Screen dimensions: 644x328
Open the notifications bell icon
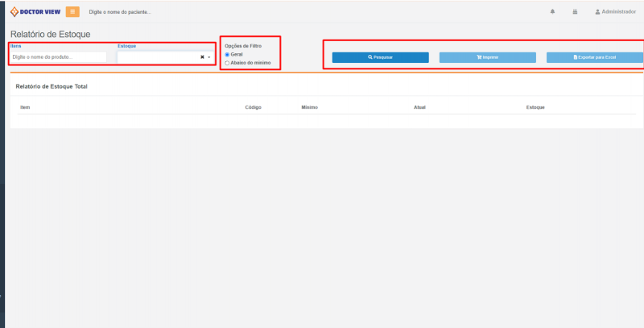point(552,12)
